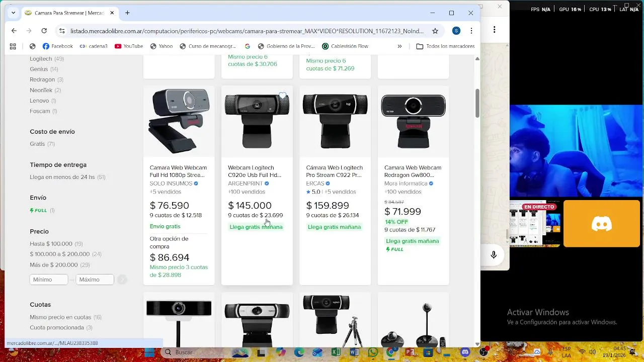This screenshot has width=644, height=362.
Task: Click the EN DIRECTO stream preview thumbnail
Action: 535,224
